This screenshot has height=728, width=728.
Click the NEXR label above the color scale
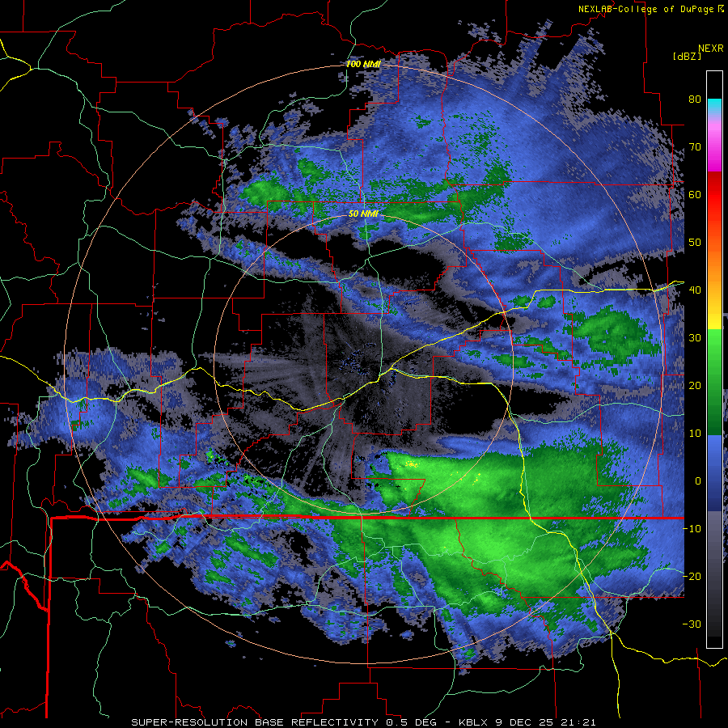[x=710, y=49]
